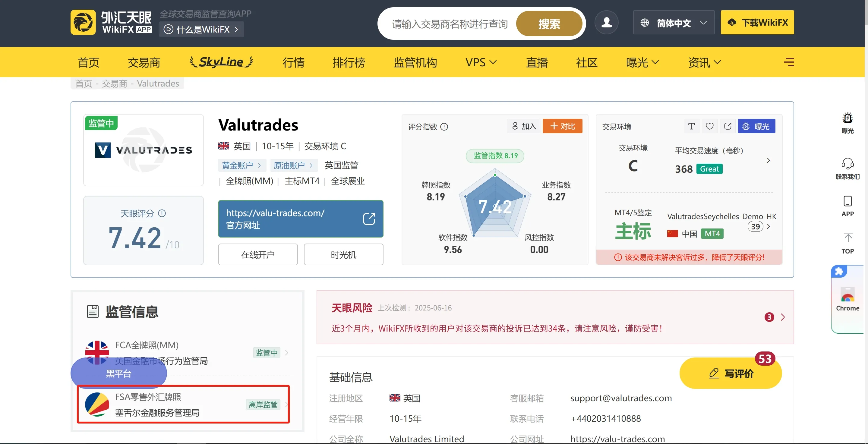Jump to top with the TOP arrow
868x444 pixels.
point(848,238)
